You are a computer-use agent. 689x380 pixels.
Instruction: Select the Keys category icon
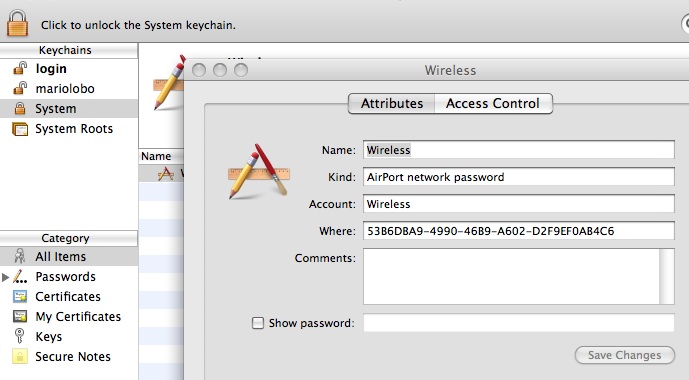coord(19,336)
